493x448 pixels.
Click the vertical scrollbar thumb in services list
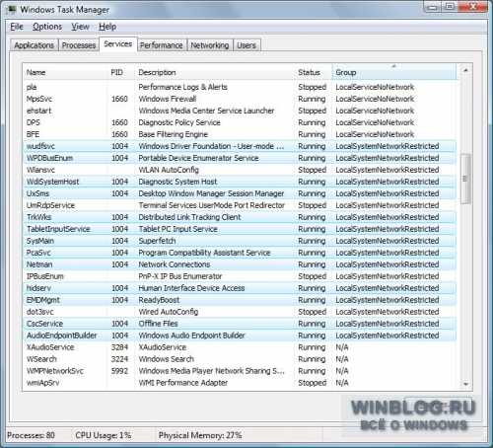click(465, 179)
